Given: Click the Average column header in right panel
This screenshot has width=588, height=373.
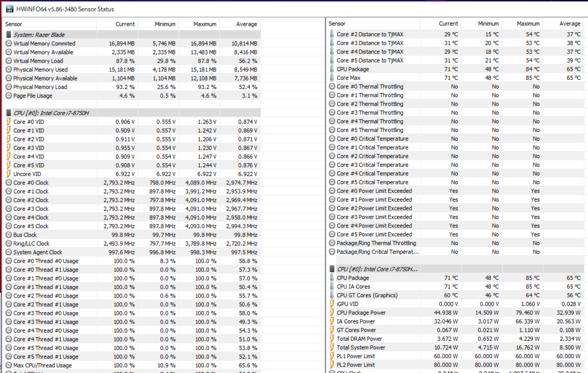Looking at the screenshot, I should click(x=563, y=23).
